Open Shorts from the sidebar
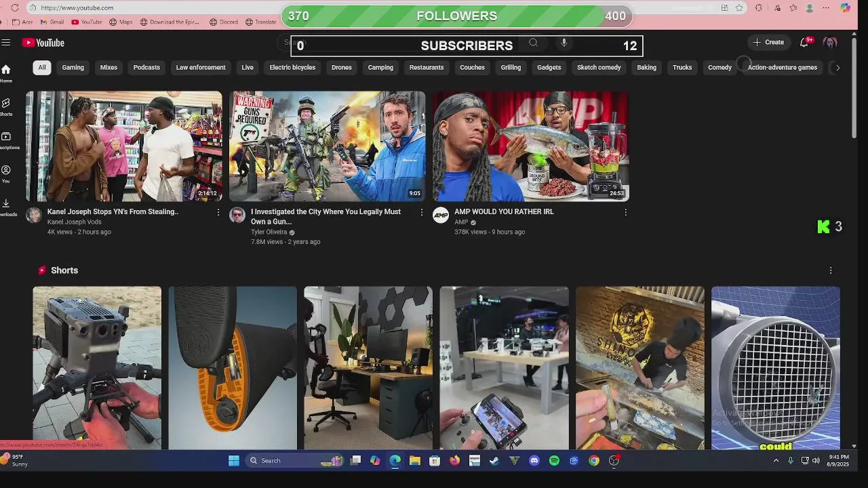This screenshot has height=488, width=868. pyautogui.click(x=6, y=106)
